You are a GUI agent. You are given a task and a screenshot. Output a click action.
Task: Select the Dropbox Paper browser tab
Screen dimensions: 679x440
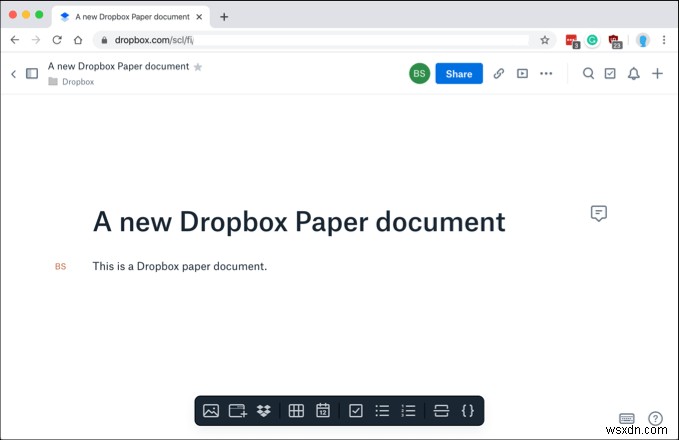131,17
